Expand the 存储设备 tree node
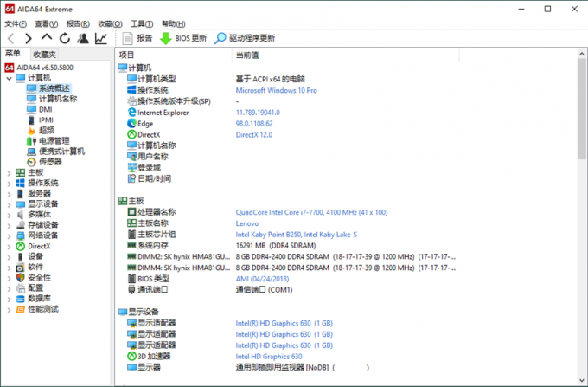Screen dimensions: 588x387 (x=9, y=224)
